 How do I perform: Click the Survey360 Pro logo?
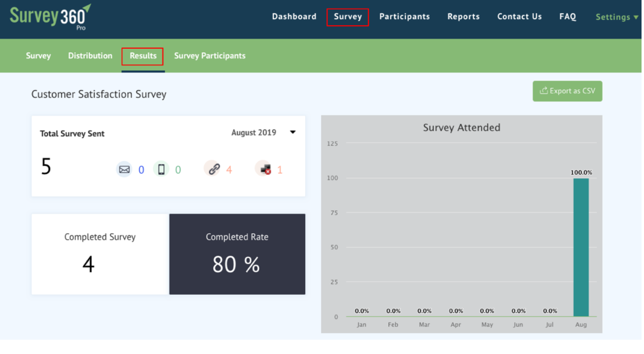click(x=50, y=17)
